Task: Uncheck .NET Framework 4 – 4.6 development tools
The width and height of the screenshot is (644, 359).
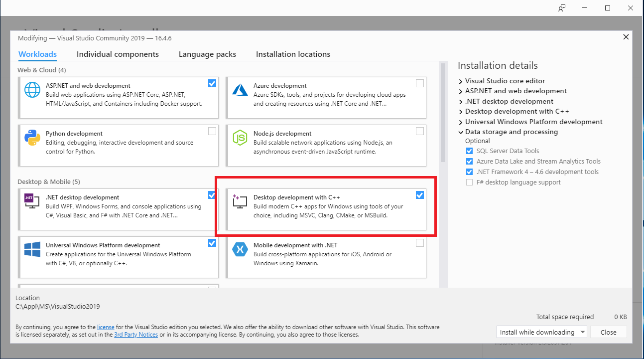Action: [469, 172]
